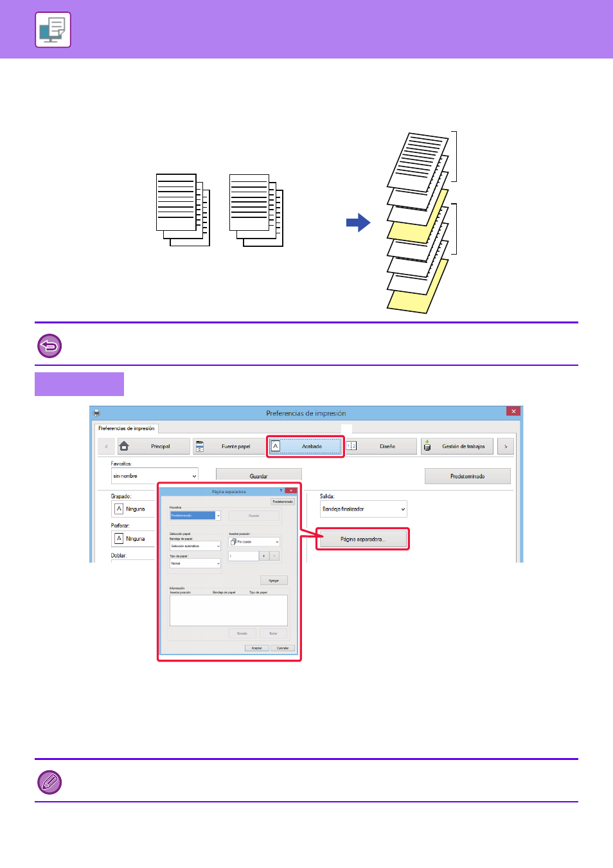Viewport: 613px width, 868px height.
Task: Click the purple back-arrow icon
Action: (49, 346)
